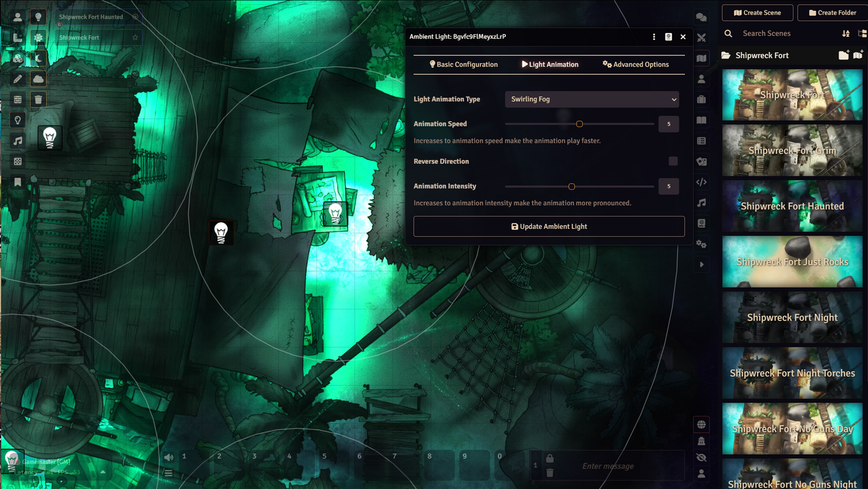Viewport: 868px width, 489px height.
Task: Open the Wall Controls layer
Action: [17, 99]
